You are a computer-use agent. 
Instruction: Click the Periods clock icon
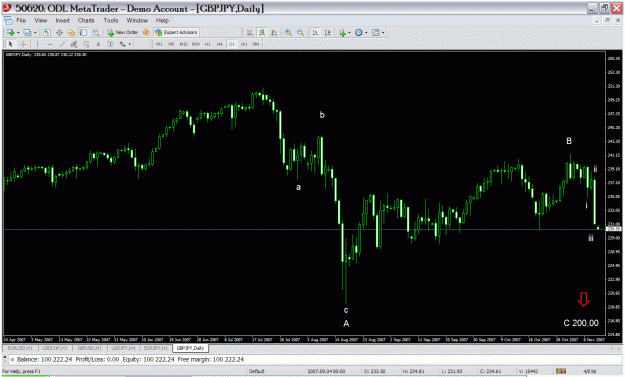coord(359,32)
